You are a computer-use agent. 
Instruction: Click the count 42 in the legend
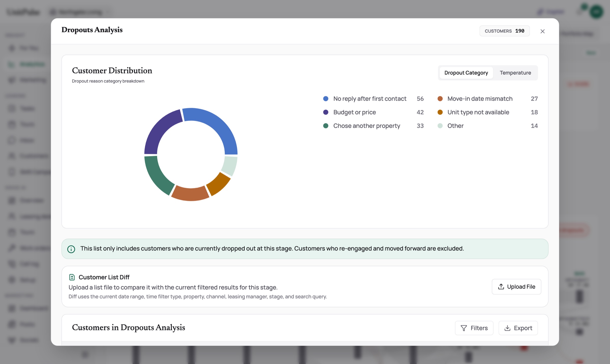[420, 112]
